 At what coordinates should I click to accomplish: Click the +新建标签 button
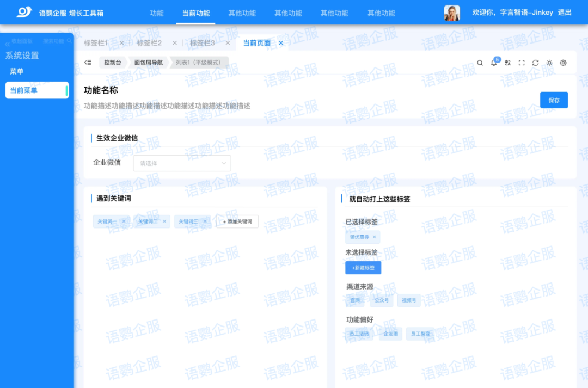(363, 268)
